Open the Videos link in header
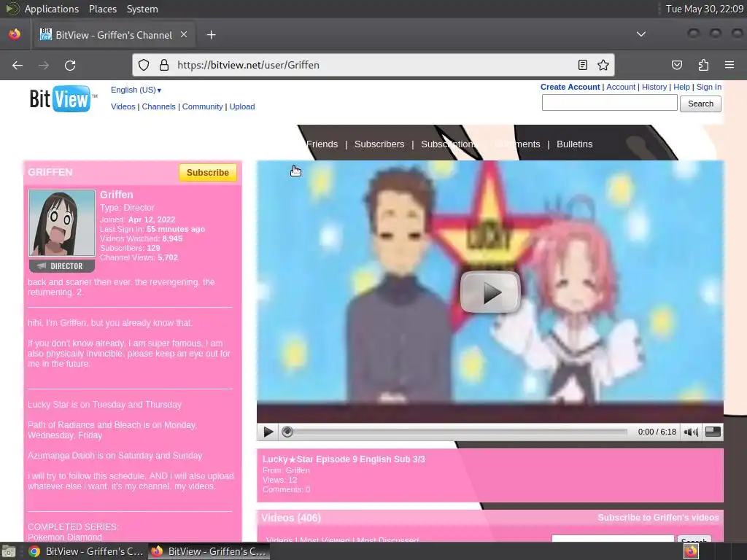Viewport: 747px width, 560px height. point(123,106)
